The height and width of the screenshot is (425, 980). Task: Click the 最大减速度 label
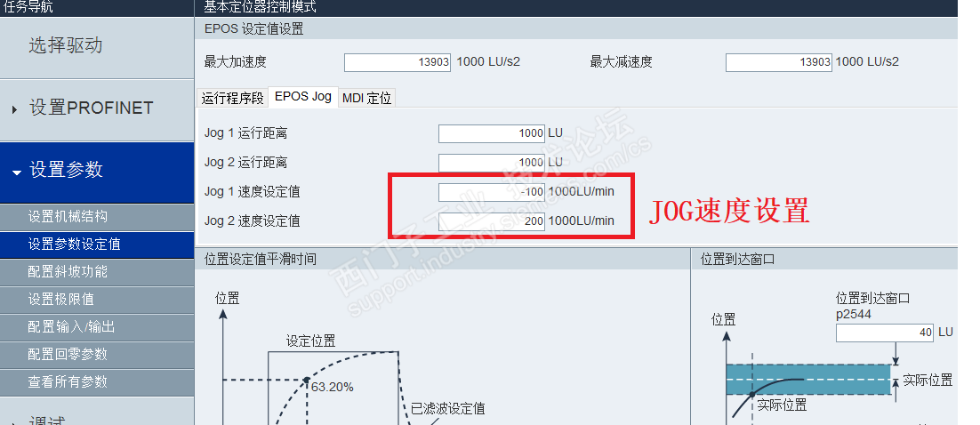point(622,62)
